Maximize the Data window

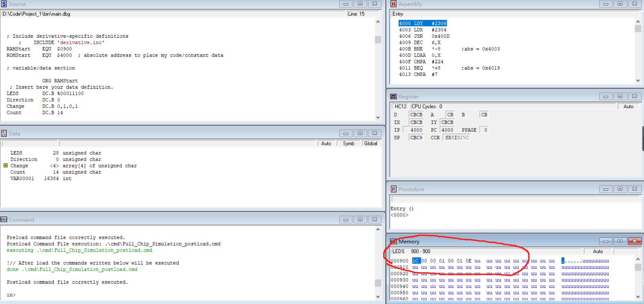pos(360,133)
